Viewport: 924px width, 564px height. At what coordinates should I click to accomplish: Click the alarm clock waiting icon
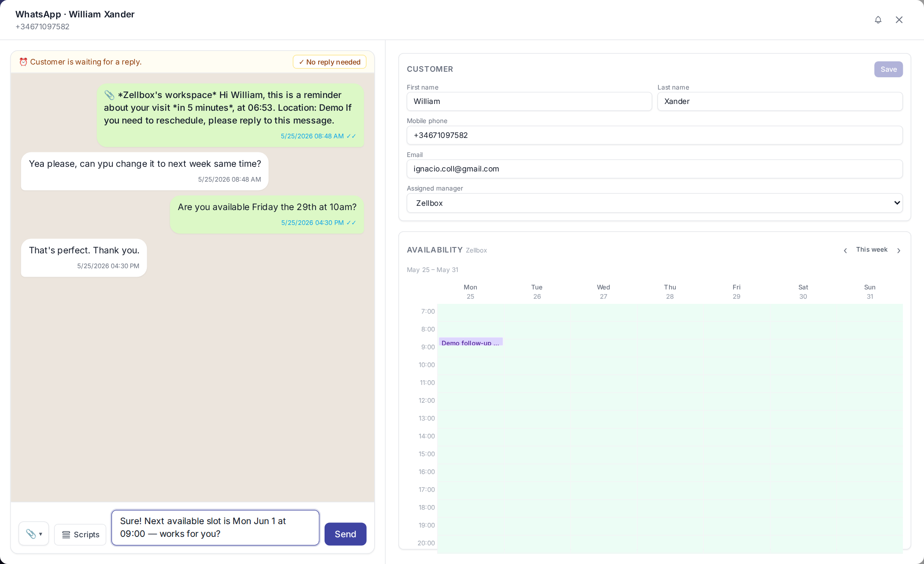point(23,62)
